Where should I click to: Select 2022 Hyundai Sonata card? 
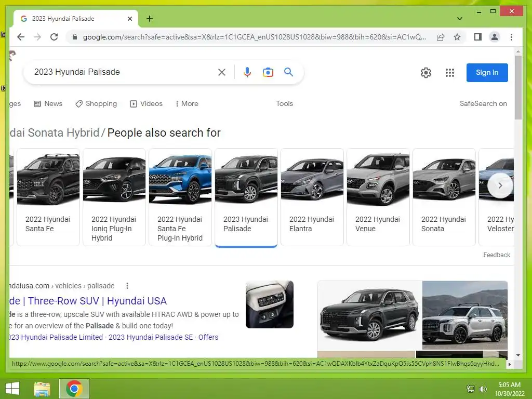coord(444,197)
